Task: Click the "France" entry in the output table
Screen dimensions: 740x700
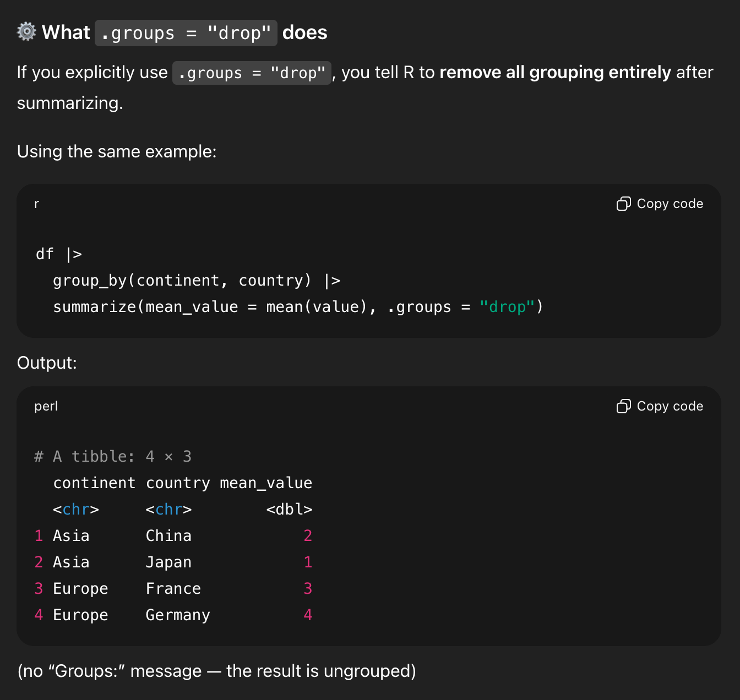Action: [x=173, y=588]
